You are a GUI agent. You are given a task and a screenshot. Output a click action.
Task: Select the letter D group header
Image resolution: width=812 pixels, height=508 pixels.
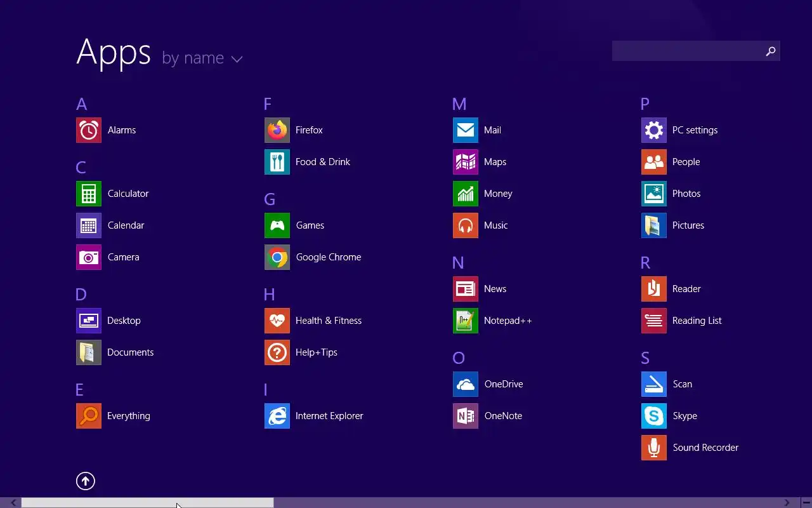(81, 295)
